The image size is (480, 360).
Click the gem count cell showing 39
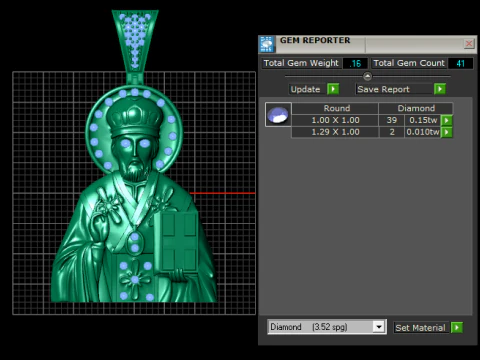point(392,120)
